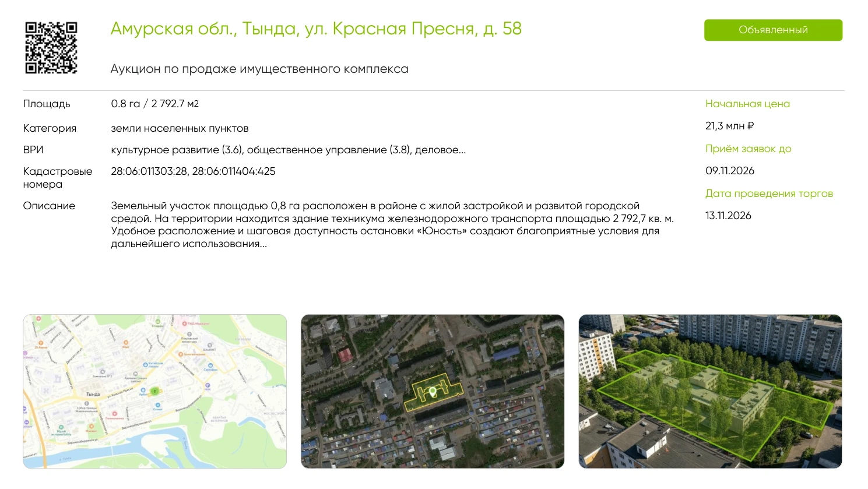The height and width of the screenshot is (489, 868).
Task: Click application deadline date 09.11.2026
Action: click(730, 171)
